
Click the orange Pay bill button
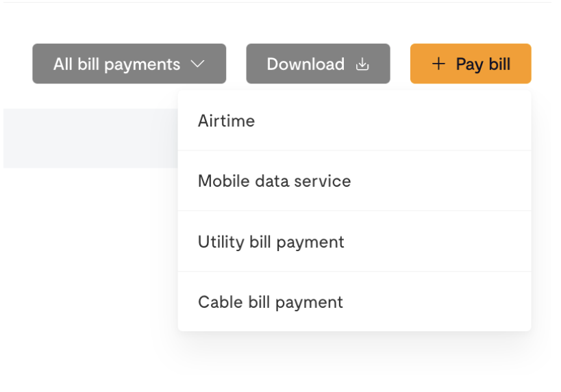(471, 64)
